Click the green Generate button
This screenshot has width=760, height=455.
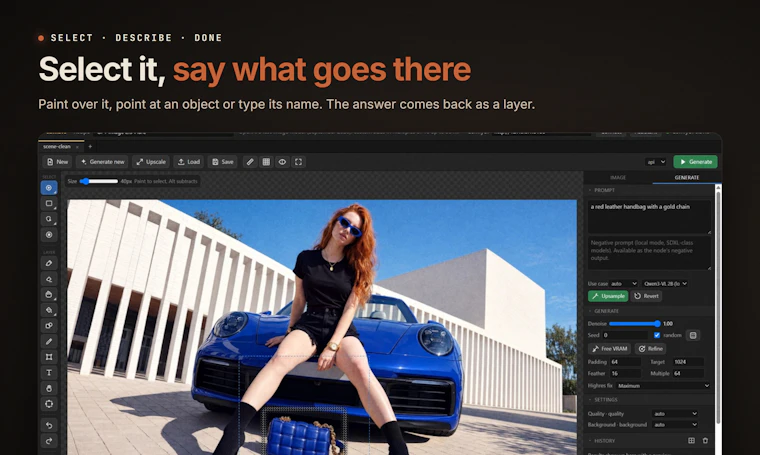[x=696, y=162]
